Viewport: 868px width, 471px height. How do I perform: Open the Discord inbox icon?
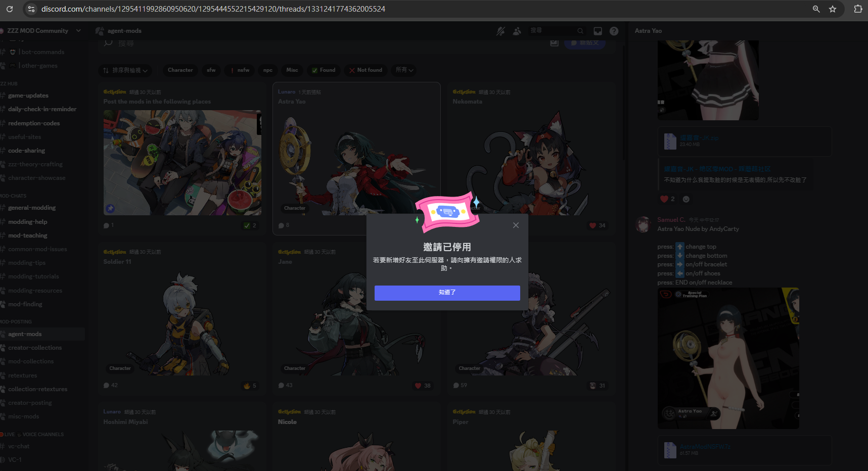(598, 31)
